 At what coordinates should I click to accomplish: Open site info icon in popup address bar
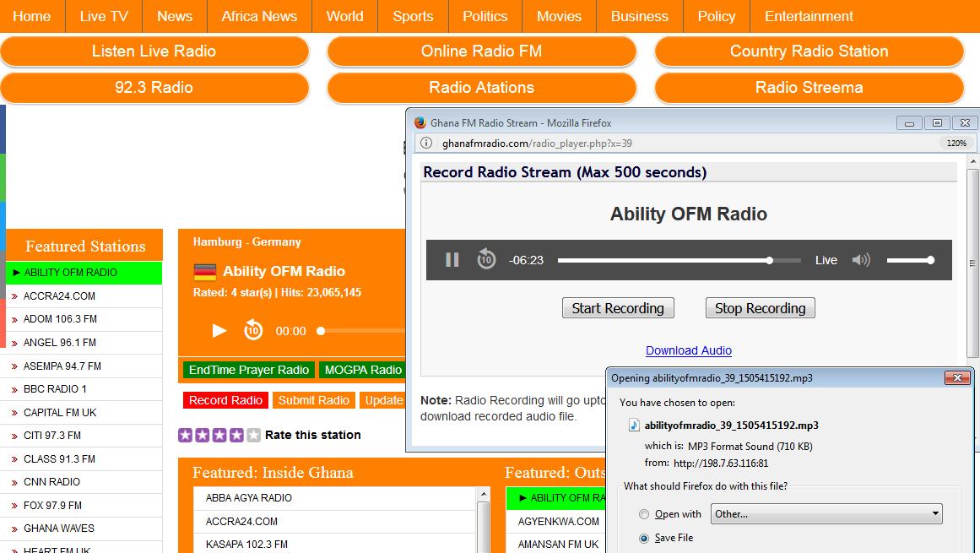click(426, 143)
